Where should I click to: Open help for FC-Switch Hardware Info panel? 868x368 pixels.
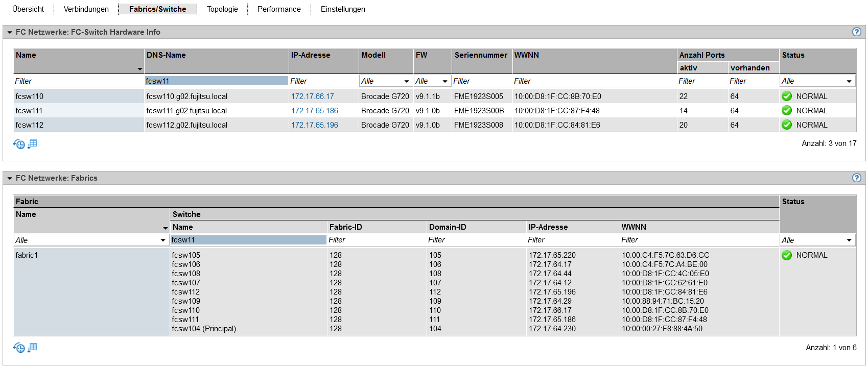pos(857,32)
